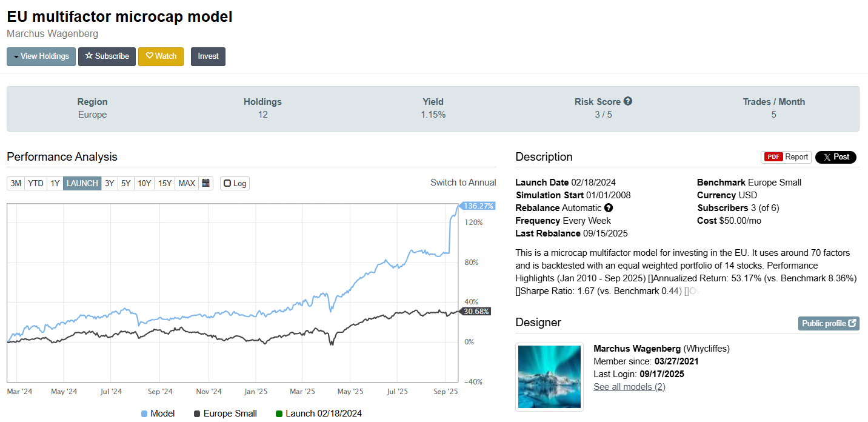Click the Rebalance Automatic help icon
The height and width of the screenshot is (422, 868).
click(x=609, y=208)
